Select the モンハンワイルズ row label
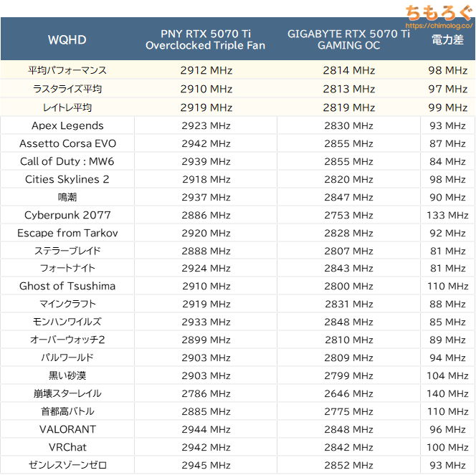The image size is (476, 475). [67, 322]
